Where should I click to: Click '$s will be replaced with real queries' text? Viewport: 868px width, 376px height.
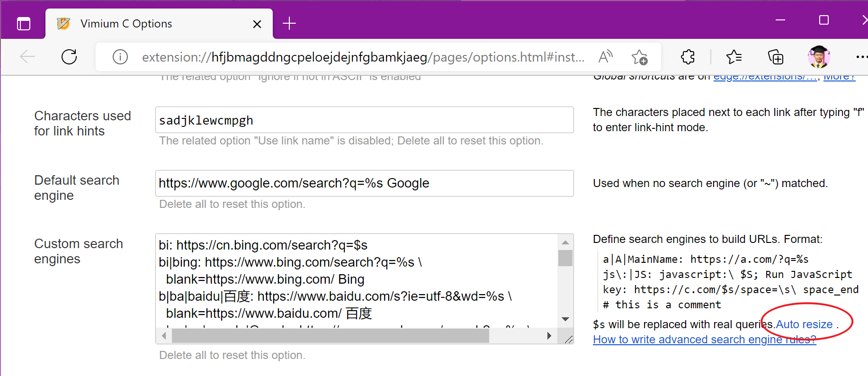tap(684, 324)
